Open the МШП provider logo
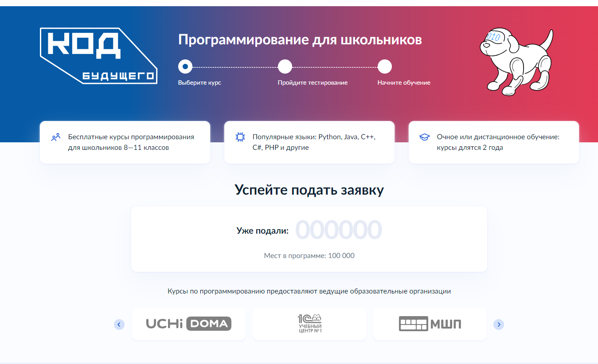This screenshot has width=598, height=364. click(x=430, y=324)
